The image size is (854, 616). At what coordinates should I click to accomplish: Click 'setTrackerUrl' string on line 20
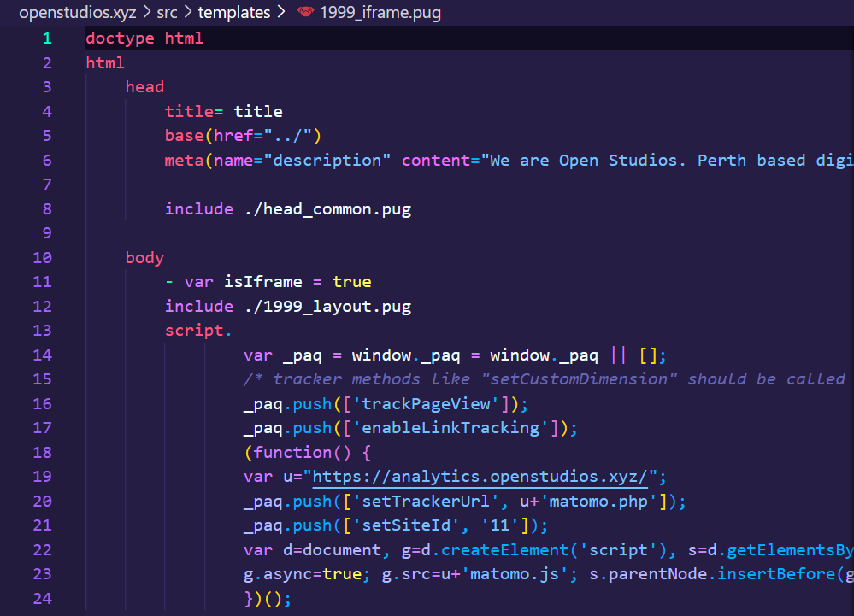(426, 502)
